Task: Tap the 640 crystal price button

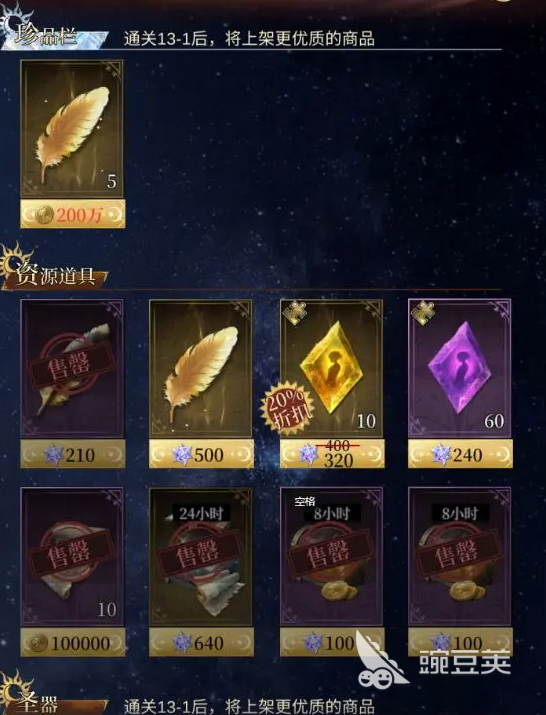Action: 201,642
